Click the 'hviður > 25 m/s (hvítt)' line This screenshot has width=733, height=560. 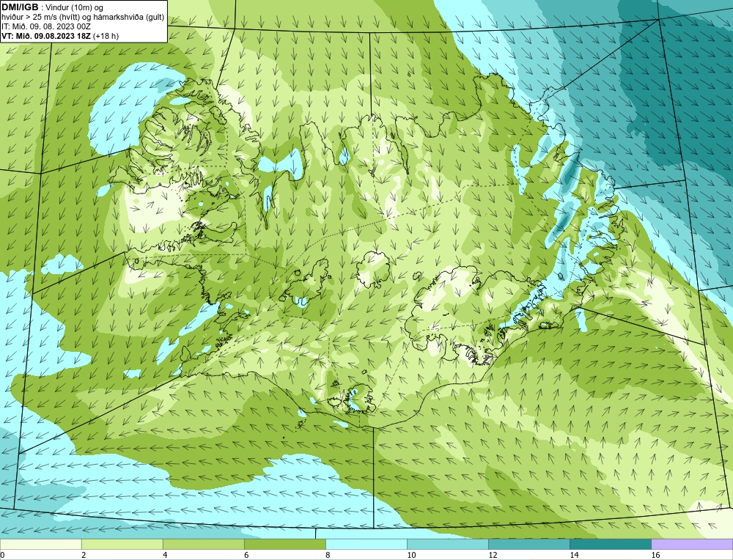pos(40,18)
